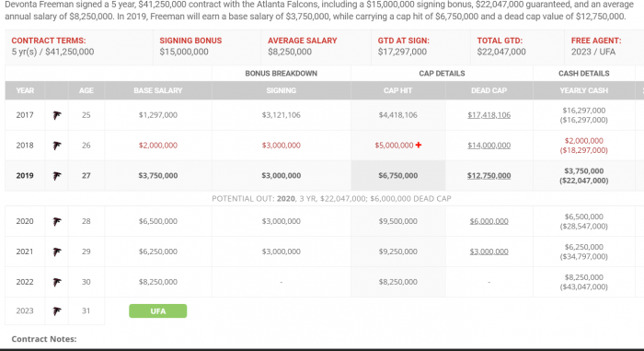Screen dimensions: 644x351
Task: Click the Falcons logo in 2021 row
Action: [57, 252]
